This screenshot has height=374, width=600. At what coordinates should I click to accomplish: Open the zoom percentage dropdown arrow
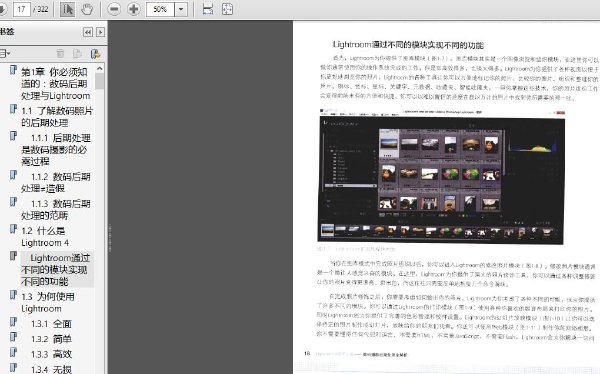tap(181, 9)
